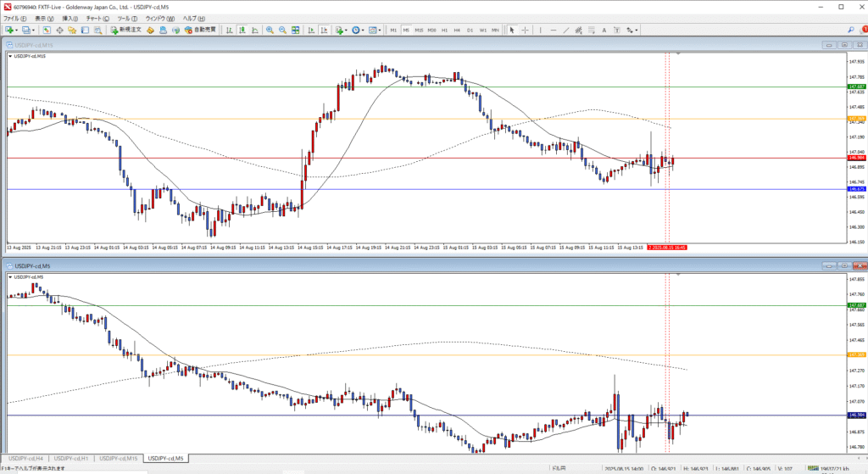Toggle chart shift
The image size is (868, 474).
click(x=324, y=30)
